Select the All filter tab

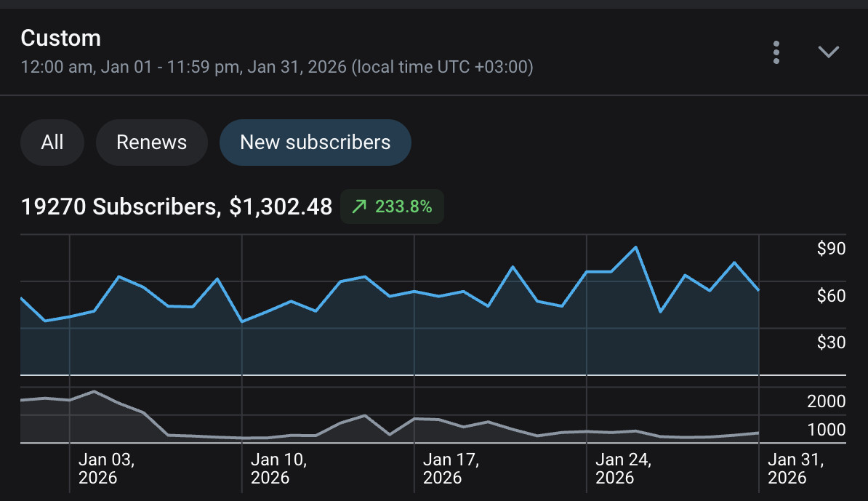click(52, 143)
